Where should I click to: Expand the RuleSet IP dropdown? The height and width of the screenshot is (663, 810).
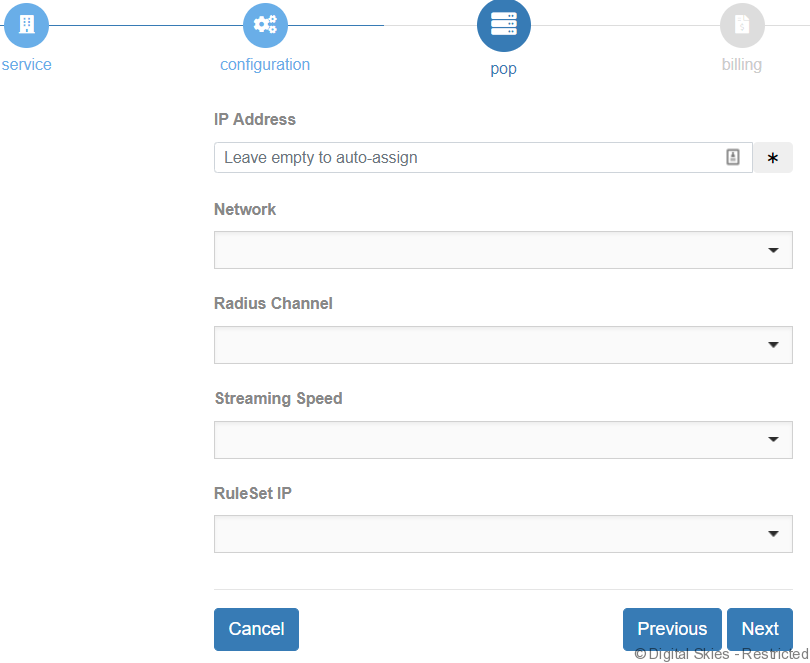pyautogui.click(x=503, y=534)
